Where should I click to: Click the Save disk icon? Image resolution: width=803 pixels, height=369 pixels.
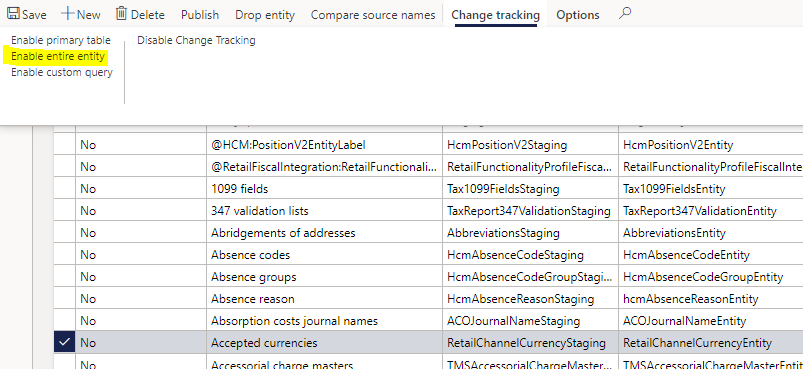[x=13, y=14]
